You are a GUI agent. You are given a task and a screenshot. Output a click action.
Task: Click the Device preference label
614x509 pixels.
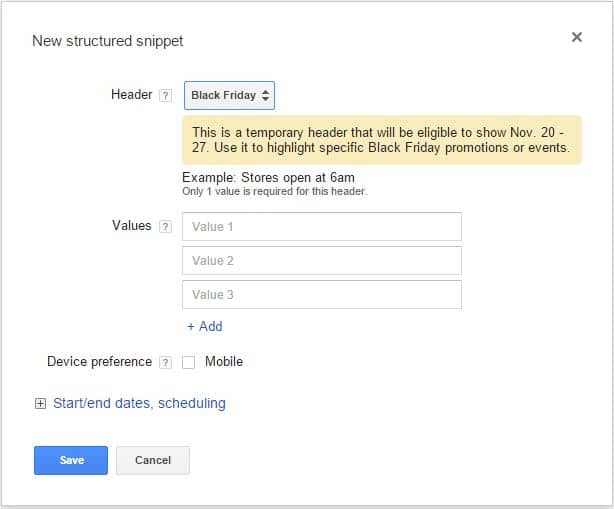(x=99, y=361)
